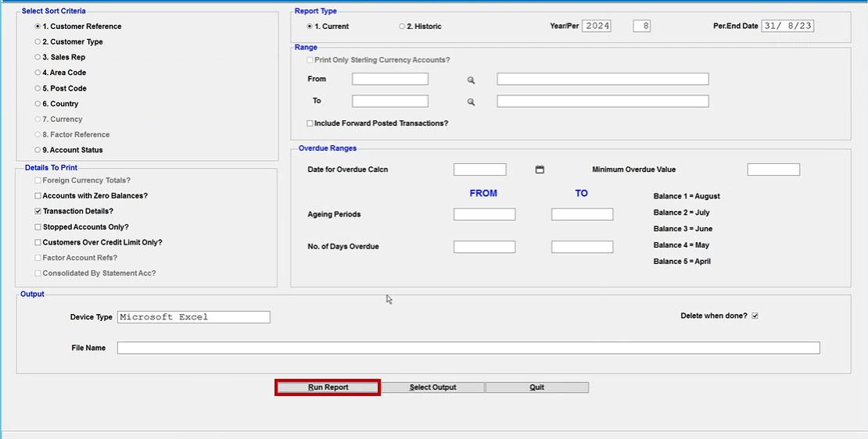Click Ageing Periods TO field
Viewport: 868px width, 439px height.
[583, 215]
